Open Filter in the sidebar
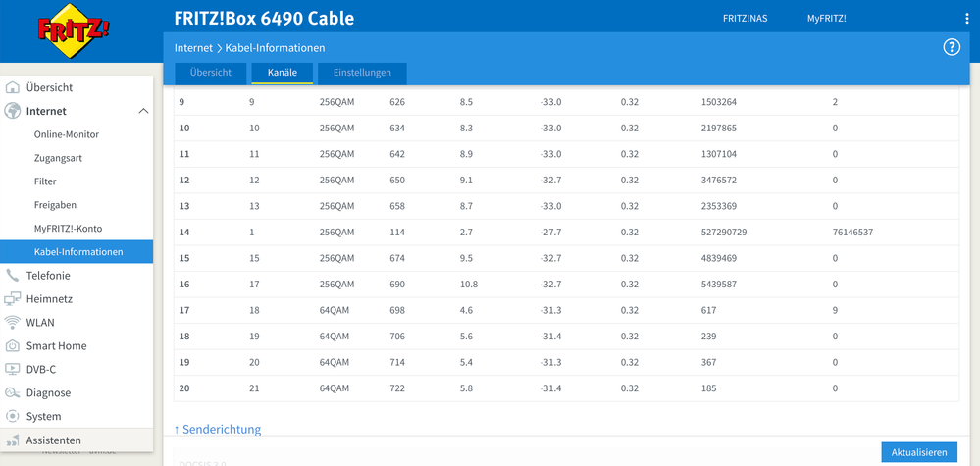The width and height of the screenshot is (980, 466). coord(45,181)
